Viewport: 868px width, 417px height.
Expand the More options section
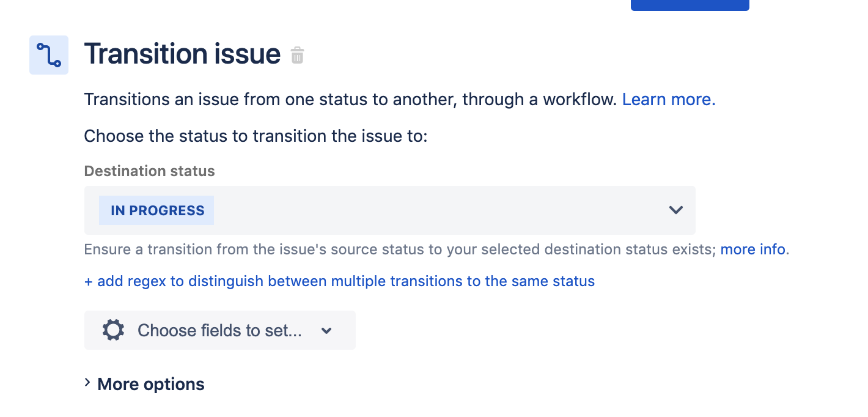pyautogui.click(x=150, y=384)
